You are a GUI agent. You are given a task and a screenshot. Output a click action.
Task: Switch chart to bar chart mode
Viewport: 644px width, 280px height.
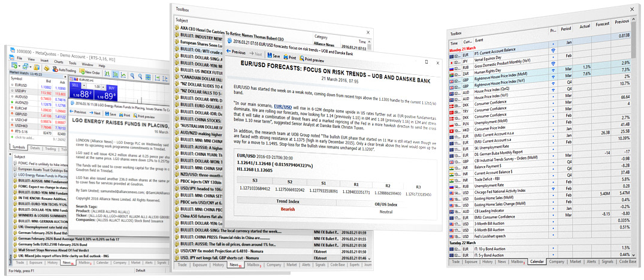pyautogui.click(x=107, y=74)
